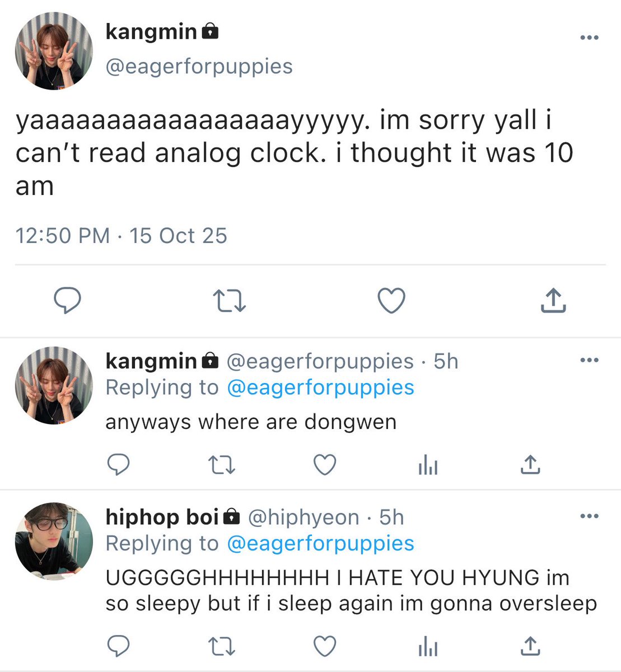The width and height of the screenshot is (621, 672).
Task: Share the main tweet via upload icon
Action: click(553, 300)
